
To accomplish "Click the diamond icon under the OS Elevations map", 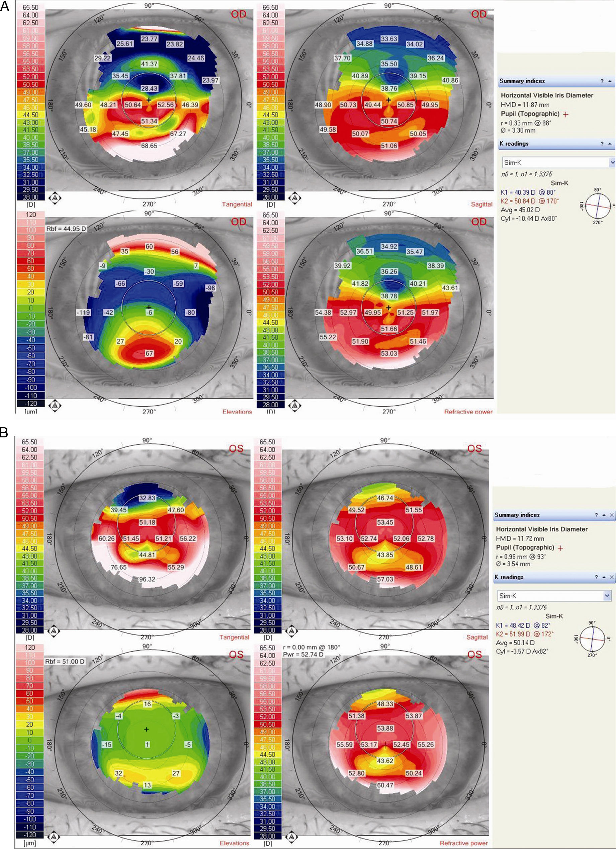I will 55,837.
